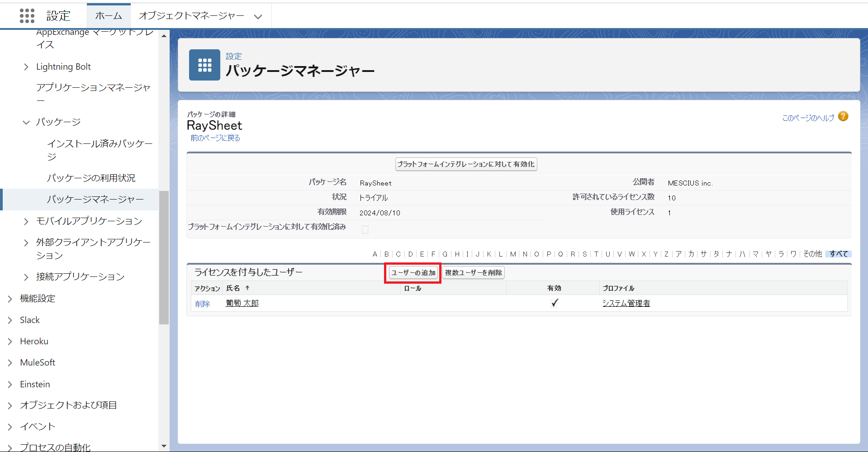Expand the イベント section
Screen dimensions: 868x452
tap(10, 427)
